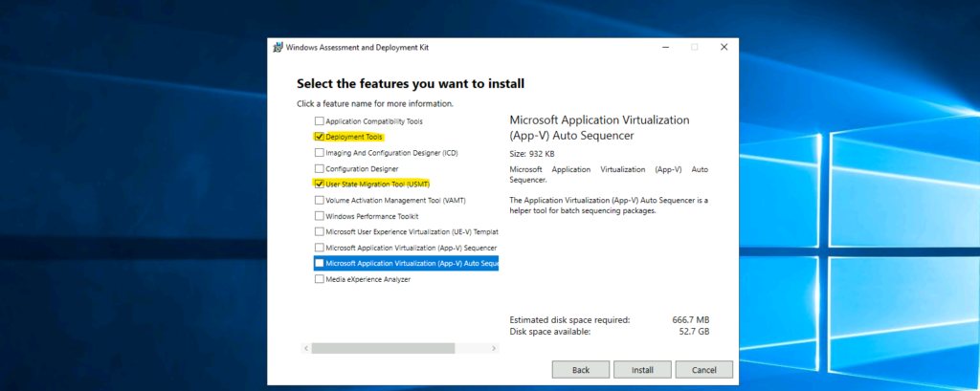
Task: Start installation with the Install button
Action: 642,370
